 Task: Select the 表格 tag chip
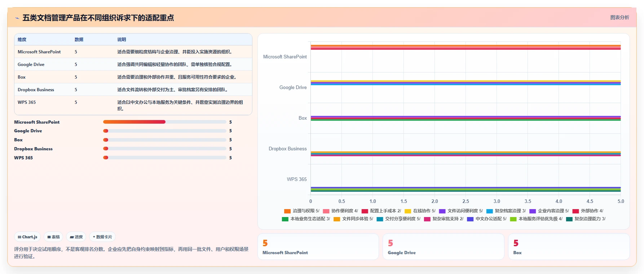(x=53, y=237)
